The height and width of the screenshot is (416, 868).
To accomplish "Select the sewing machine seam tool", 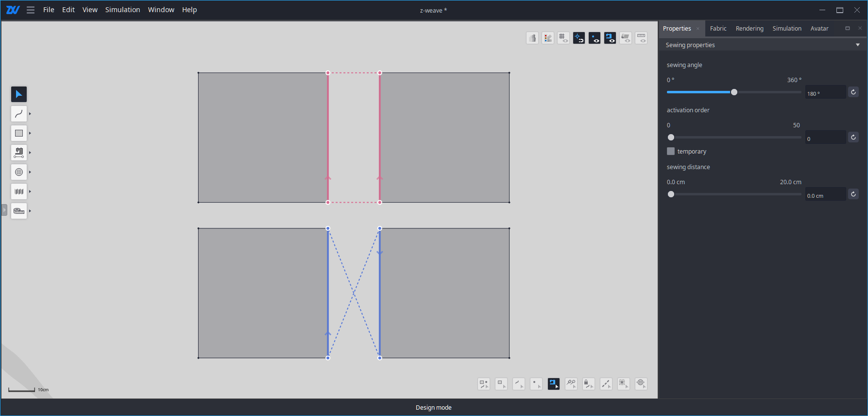I will (19, 153).
